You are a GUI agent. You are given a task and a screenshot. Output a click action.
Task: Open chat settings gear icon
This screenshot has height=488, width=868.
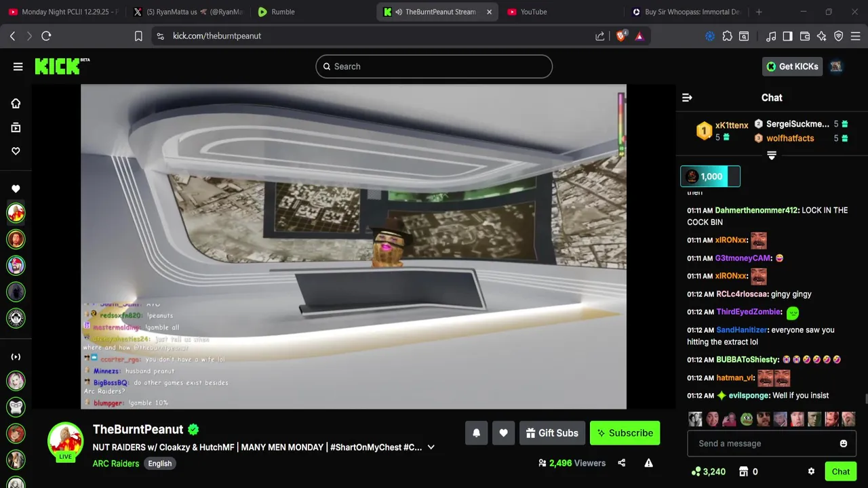point(811,472)
